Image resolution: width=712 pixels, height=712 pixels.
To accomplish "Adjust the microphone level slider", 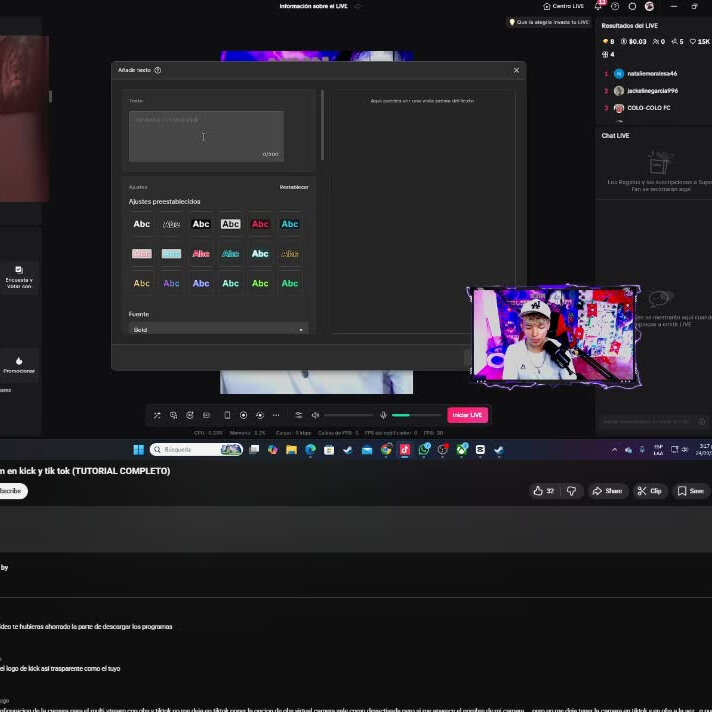I will coord(416,415).
